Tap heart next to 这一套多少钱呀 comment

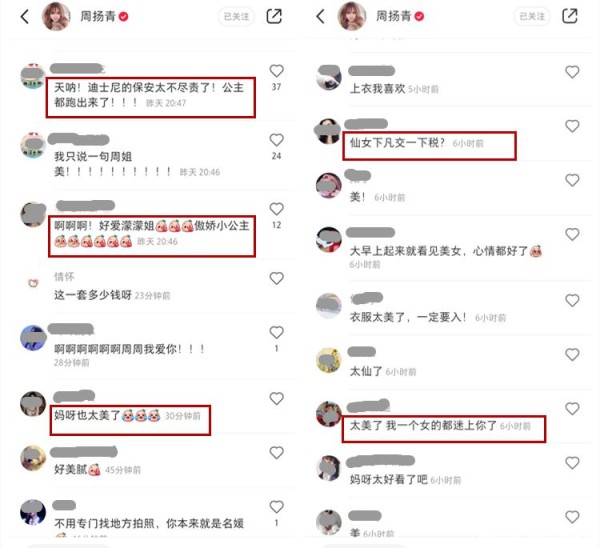pos(276,278)
